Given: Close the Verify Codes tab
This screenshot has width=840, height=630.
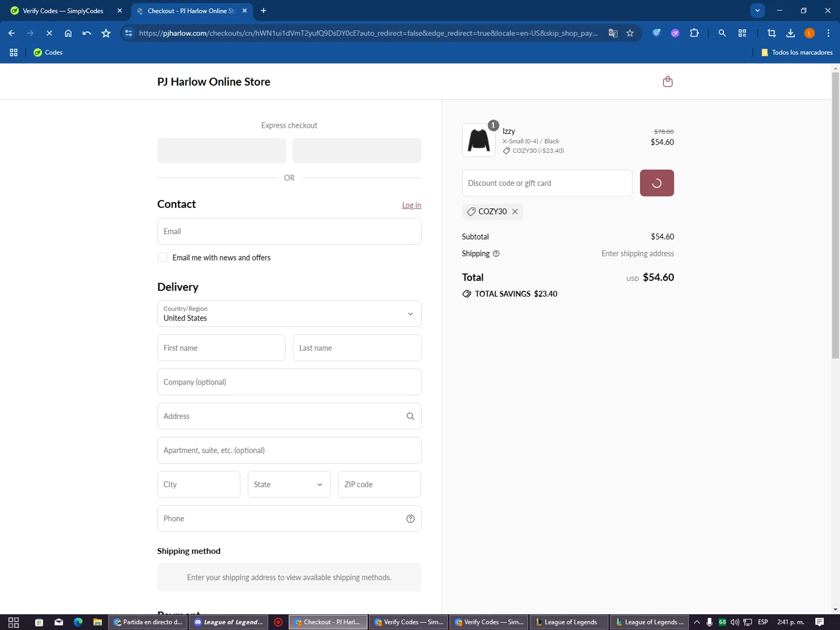Looking at the screenshot, I should pyautogui.click(x=119, y=11).
